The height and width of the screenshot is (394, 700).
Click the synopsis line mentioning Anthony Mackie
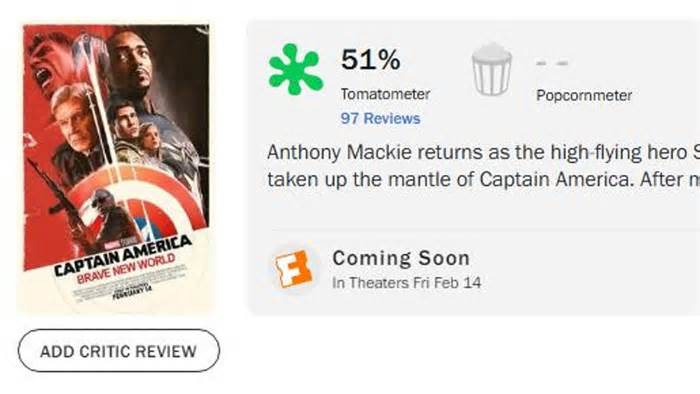click(x=483, y=153)
